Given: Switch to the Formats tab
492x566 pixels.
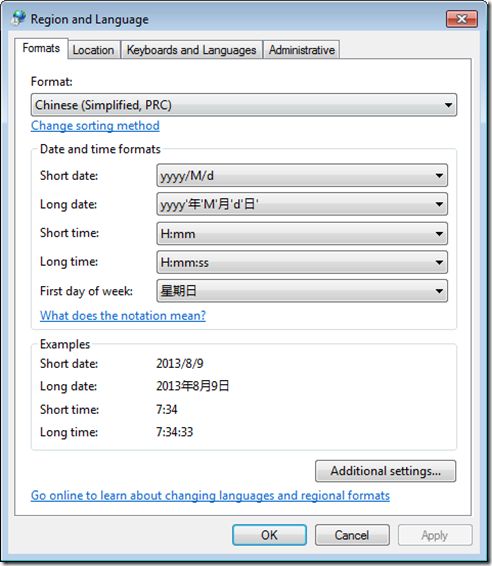Looking at the screenshot, I should point(41,48).
